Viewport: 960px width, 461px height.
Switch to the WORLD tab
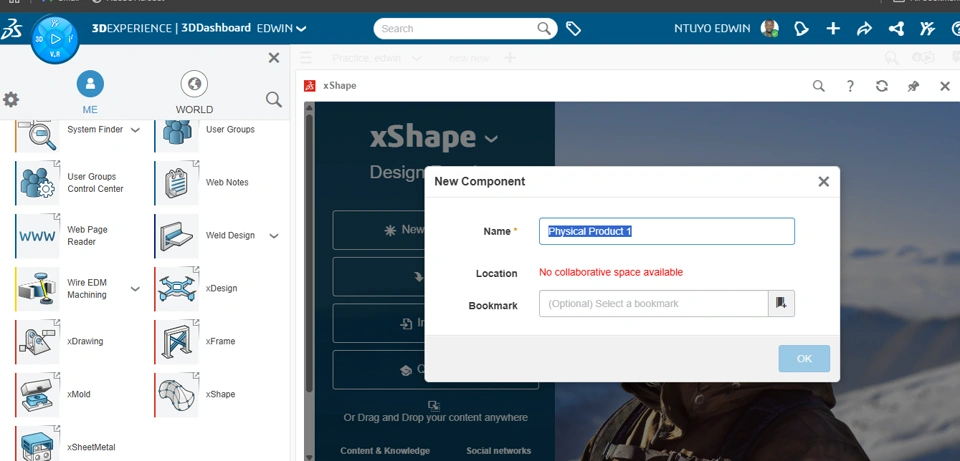point(194,92)
